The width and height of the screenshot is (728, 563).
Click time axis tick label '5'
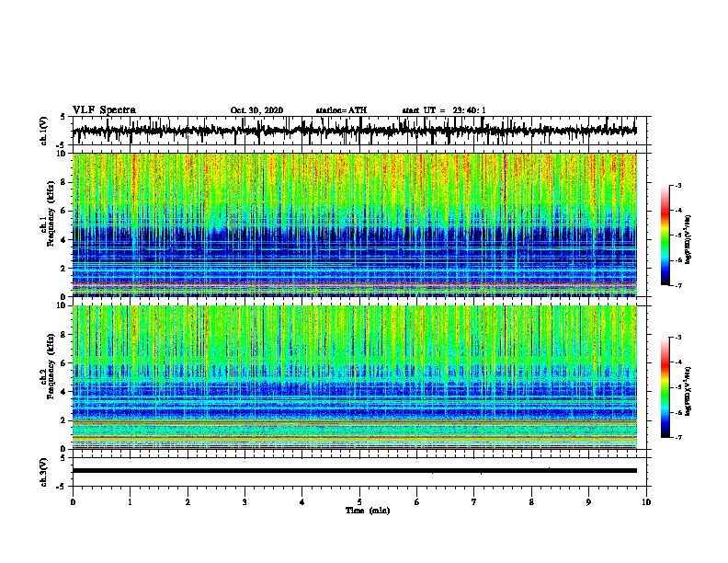359,502
